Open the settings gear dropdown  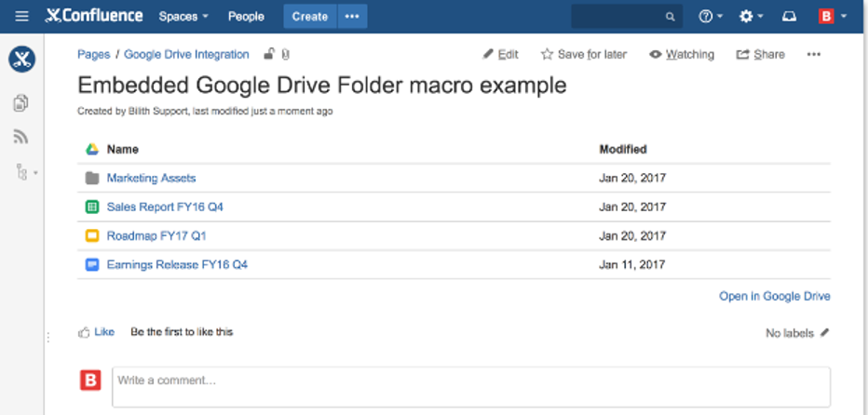(751, 16)
